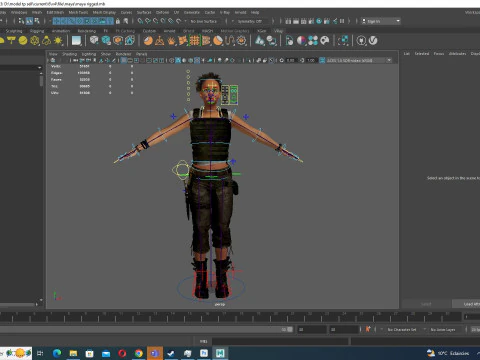
Task: Click the orange sphere shelf icon
Action: click(148, 41)
